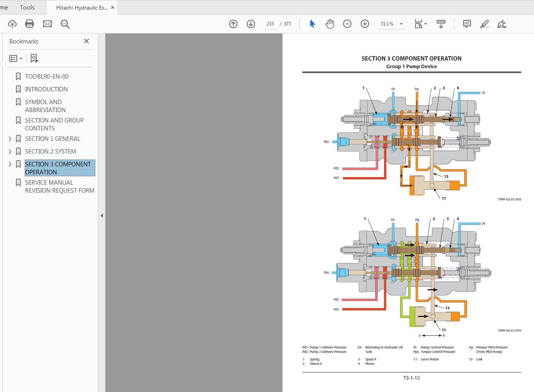534x392 pixels.
Task: Open SERVICE MANUAL REVISION REQUEST FORM bookmark
Action: coord(59,187)
